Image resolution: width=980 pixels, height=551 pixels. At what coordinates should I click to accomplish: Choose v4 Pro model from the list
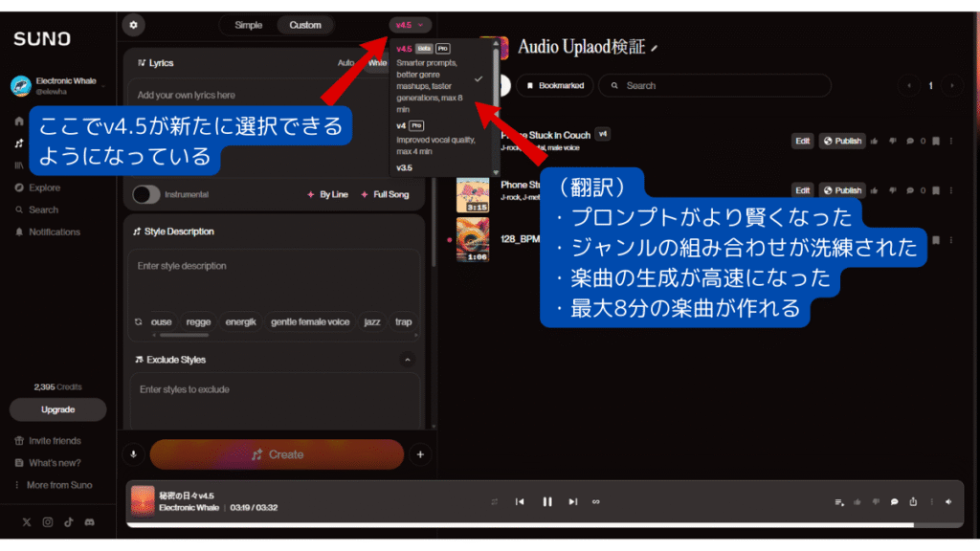click(439, 138)
